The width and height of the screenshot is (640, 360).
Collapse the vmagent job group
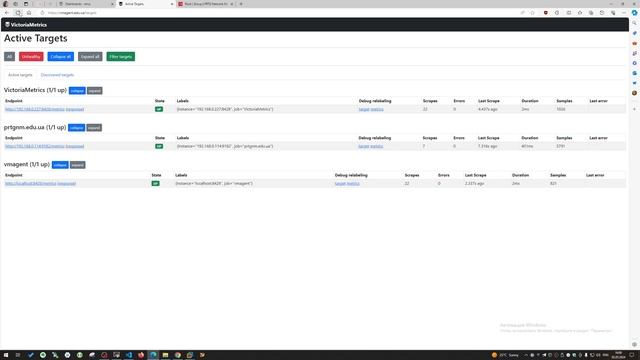[60, 165]
